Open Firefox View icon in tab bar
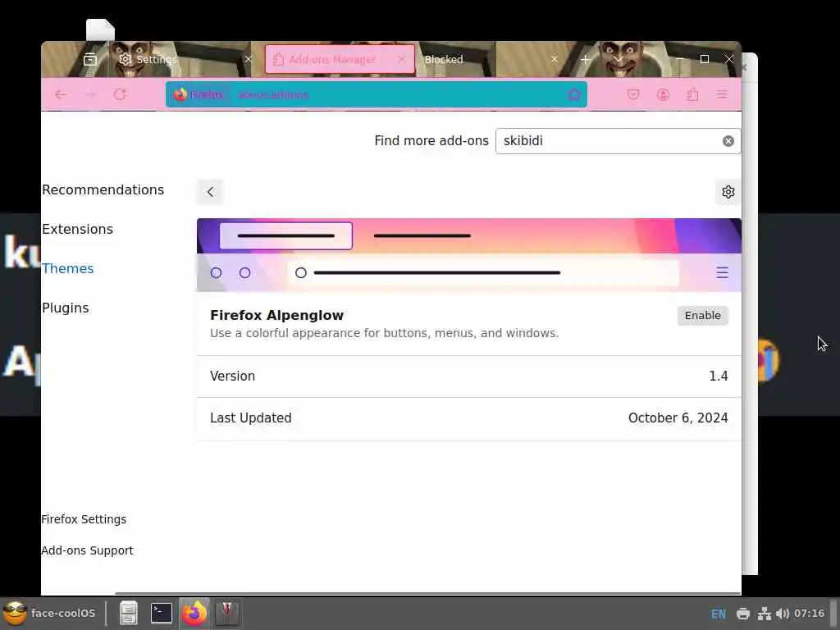 [90, 59]
